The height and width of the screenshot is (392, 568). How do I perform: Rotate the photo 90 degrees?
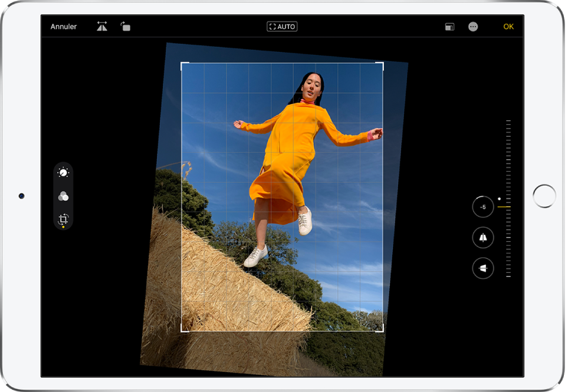pos(124,27)
